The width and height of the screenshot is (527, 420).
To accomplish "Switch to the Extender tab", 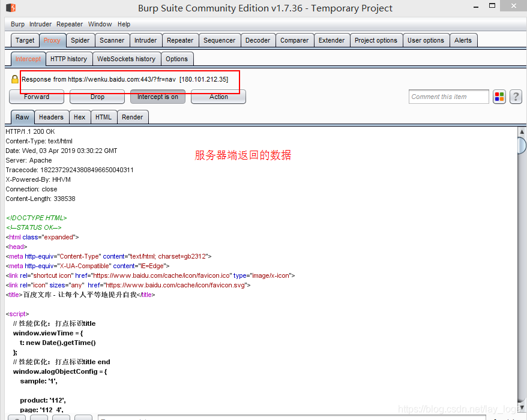I will pyautogui.click(x=332, y=40).
